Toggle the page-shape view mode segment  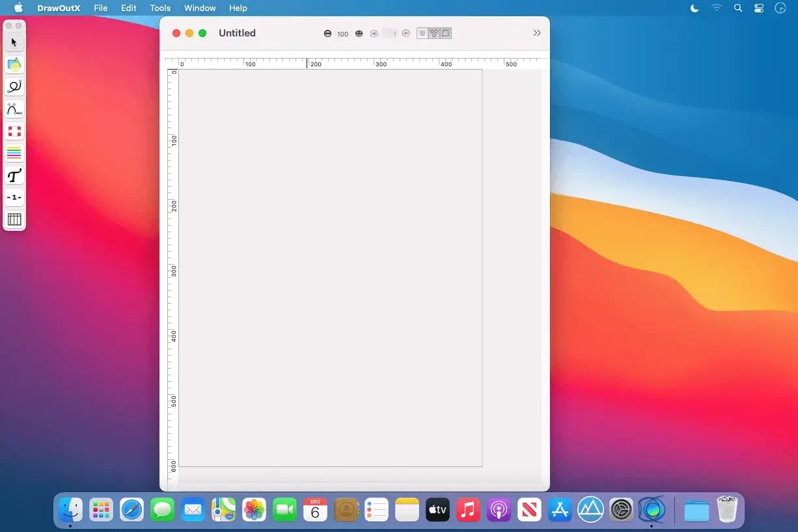click(x=446, y=34)
